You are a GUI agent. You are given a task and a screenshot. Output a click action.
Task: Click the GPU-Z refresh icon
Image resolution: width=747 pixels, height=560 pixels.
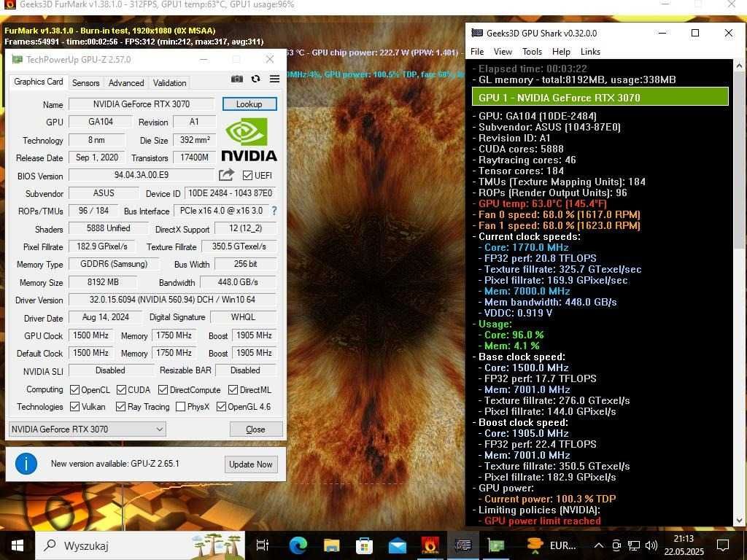click(x=256, y=79)
